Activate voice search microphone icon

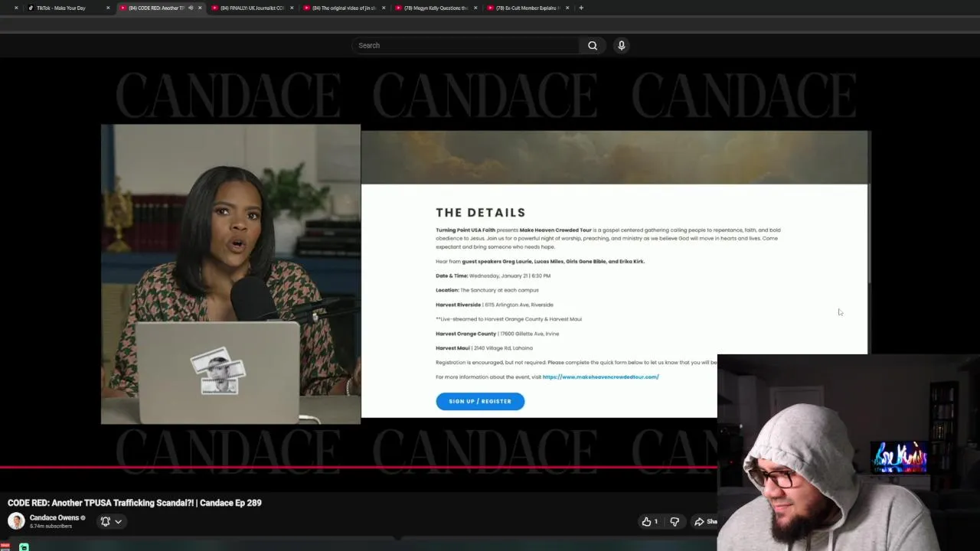click(x=622, y=45)
